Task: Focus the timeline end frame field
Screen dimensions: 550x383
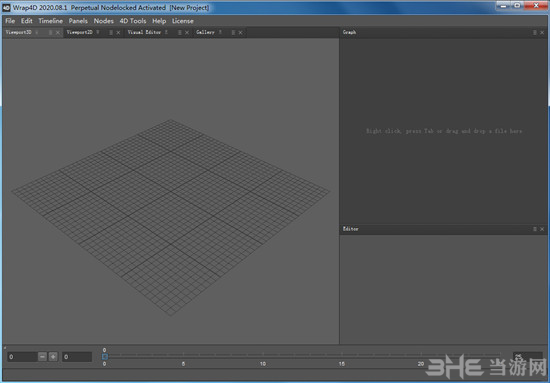Action: click(x=528, y=357)
